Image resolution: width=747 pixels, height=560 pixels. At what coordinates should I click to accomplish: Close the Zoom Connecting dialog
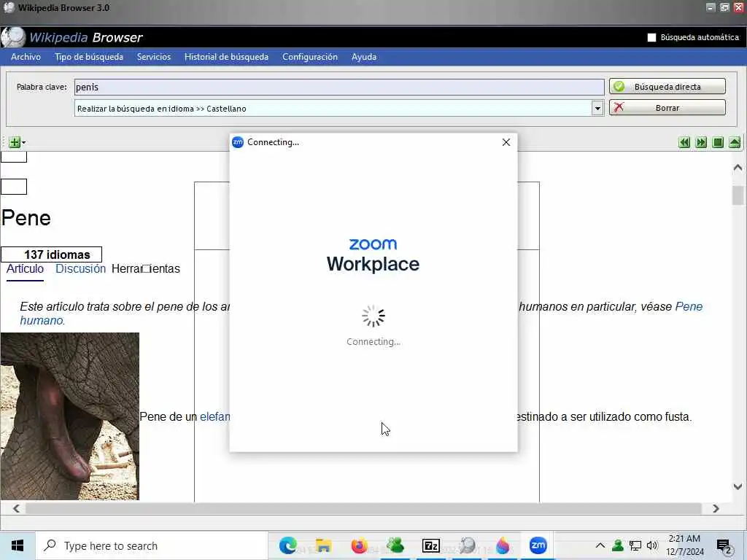click(506, 142)
